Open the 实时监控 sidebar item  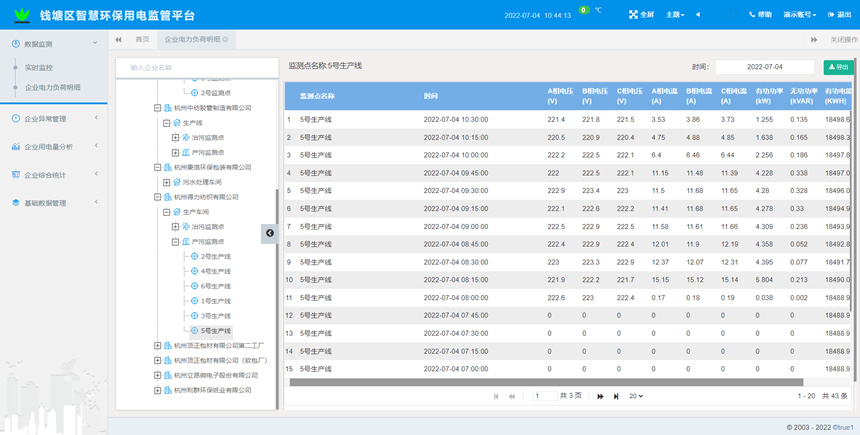pos(38,68)
